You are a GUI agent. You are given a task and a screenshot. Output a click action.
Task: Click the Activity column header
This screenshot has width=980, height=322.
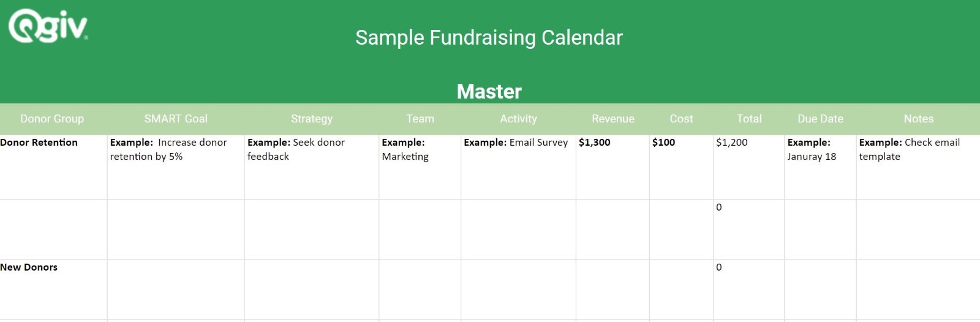(x=518, y=119)
